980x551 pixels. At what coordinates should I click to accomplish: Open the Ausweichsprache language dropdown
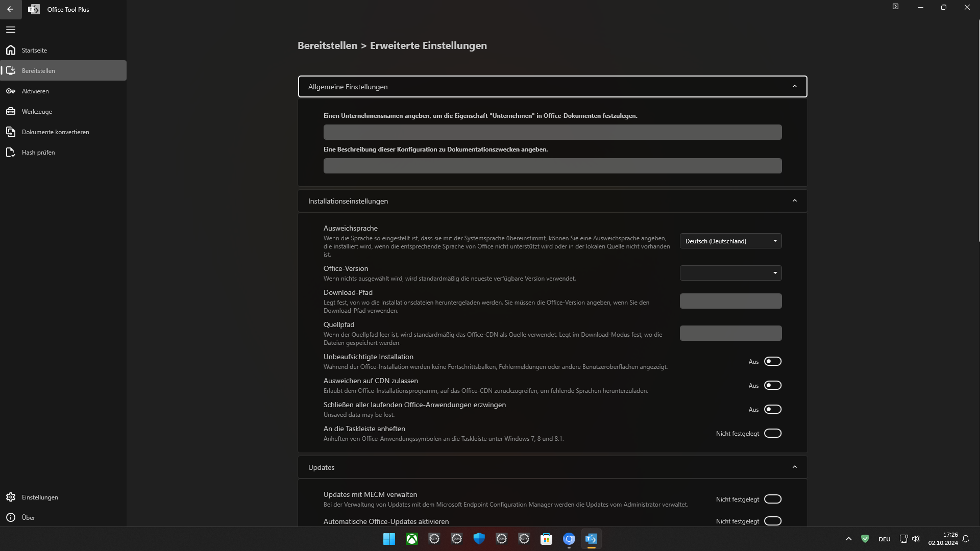[730, 241]
